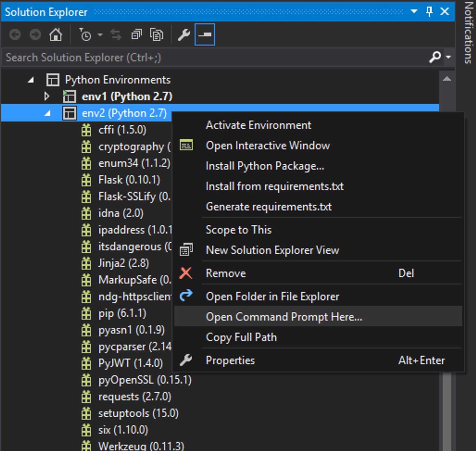Choose Install from requirements.txt menu entry
This screenshot has height=451, width=476.
point(274,186)
